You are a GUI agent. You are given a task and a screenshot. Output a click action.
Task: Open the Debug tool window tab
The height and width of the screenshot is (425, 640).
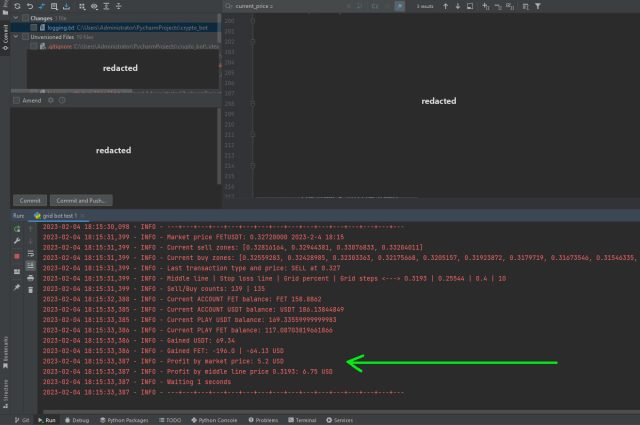(x=77, y=420)
